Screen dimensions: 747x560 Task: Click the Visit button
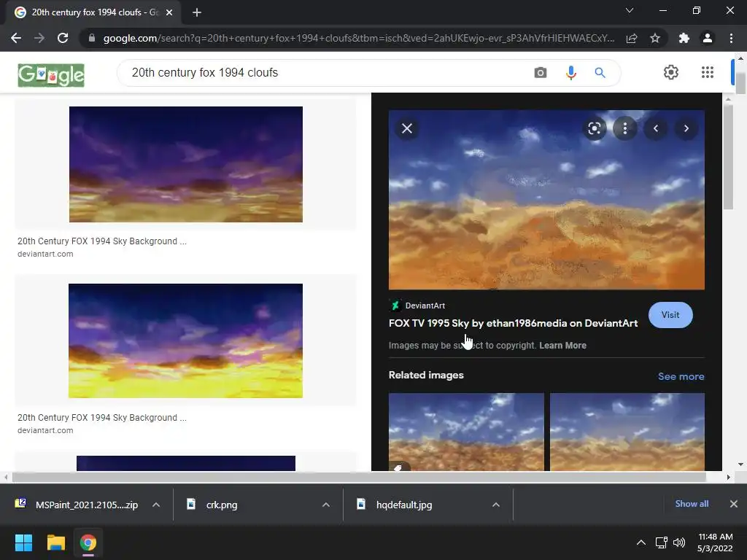(670, 315)
